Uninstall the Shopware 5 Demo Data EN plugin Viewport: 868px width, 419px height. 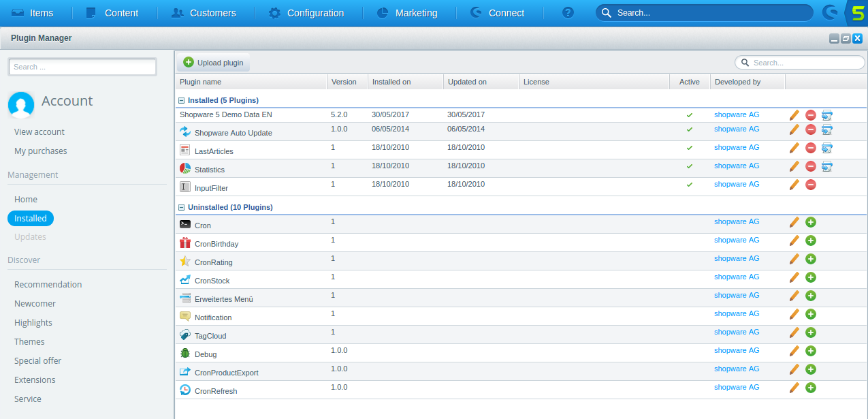pyautogui.click(x=811, y=115)
